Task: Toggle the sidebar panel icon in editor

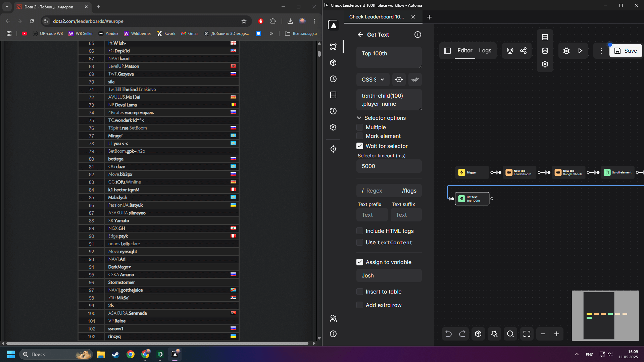Action: (x=447, y=51)
